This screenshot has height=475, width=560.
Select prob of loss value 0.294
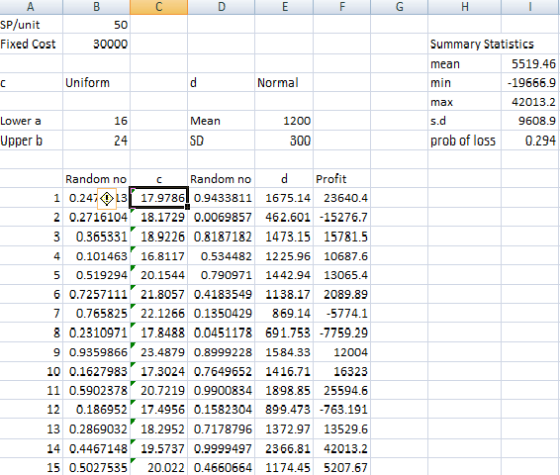(x=530, y=140)
